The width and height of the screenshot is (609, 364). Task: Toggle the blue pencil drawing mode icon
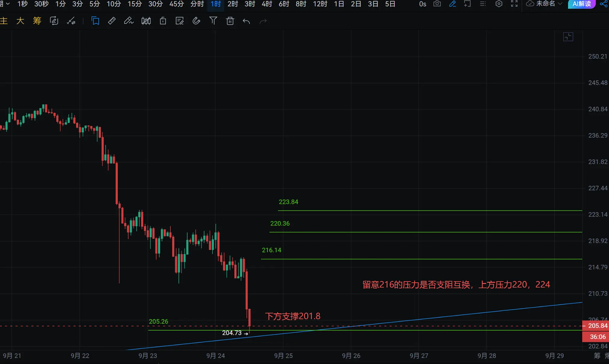(x=452, y=4)
